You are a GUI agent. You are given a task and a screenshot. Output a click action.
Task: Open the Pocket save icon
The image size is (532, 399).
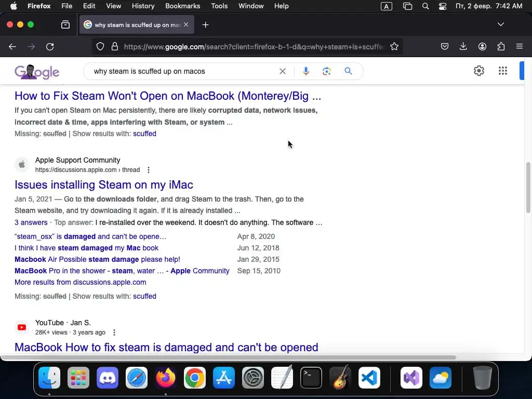445,46
